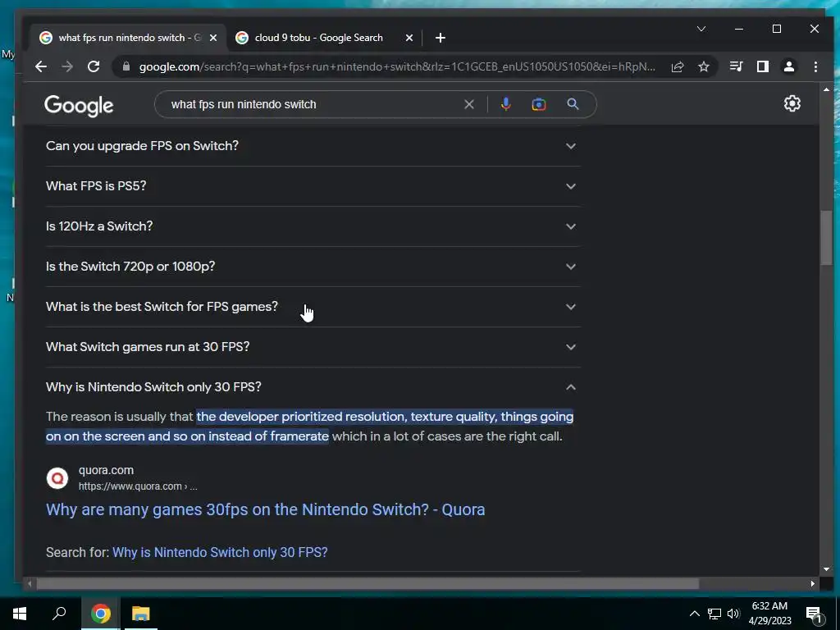Viewport: 840px width, 630px height.
Task: View site security padlock info
Action: click(x=126, y=66)
